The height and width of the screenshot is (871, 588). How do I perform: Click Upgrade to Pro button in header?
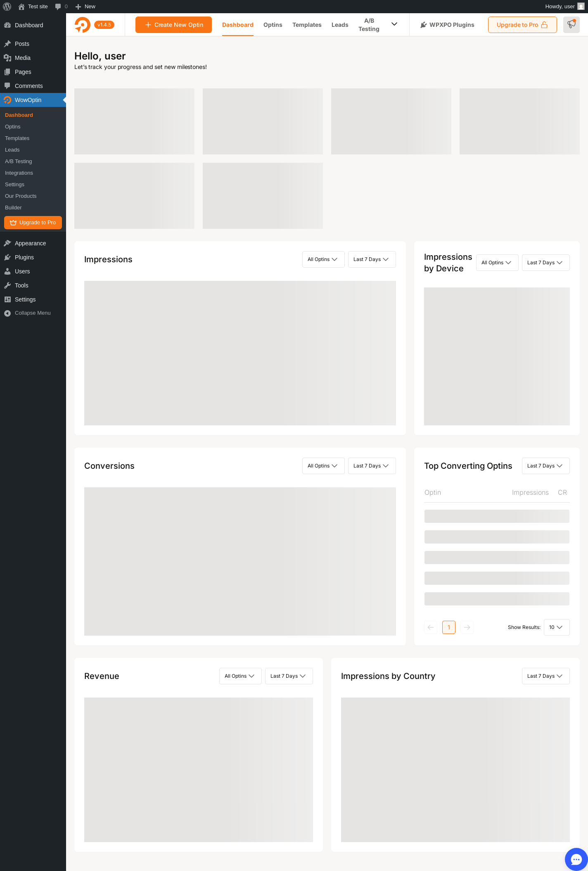coord(522,25)
